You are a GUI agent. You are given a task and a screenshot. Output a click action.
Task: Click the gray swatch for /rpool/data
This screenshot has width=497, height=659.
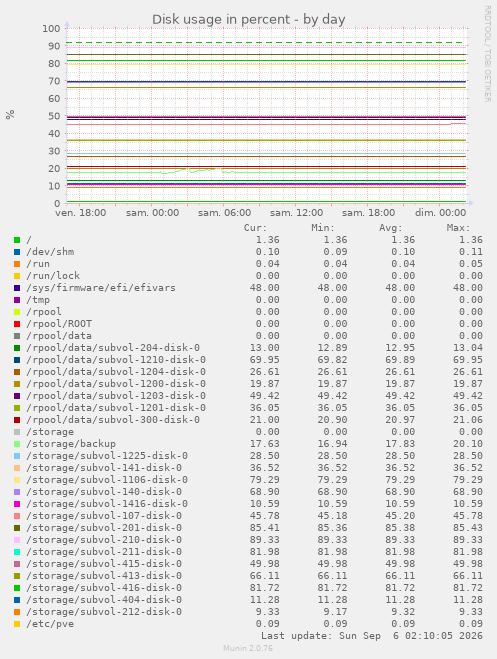click(x=17, y=336)
